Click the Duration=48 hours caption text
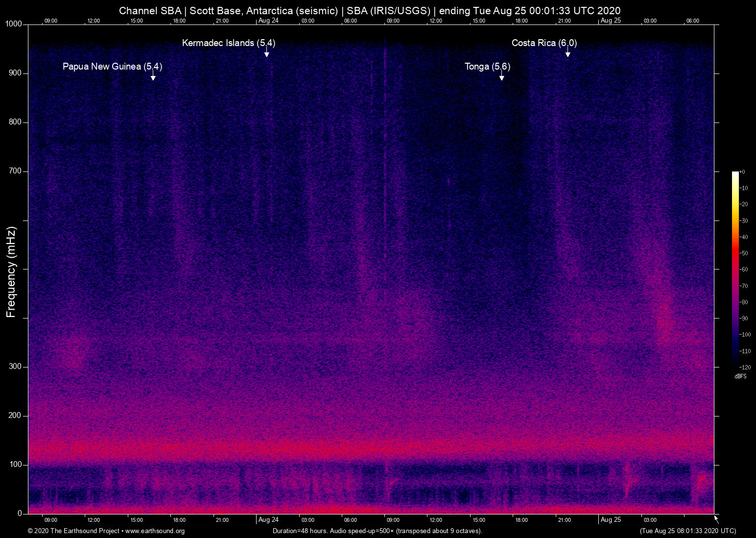 tap(377, 531)
